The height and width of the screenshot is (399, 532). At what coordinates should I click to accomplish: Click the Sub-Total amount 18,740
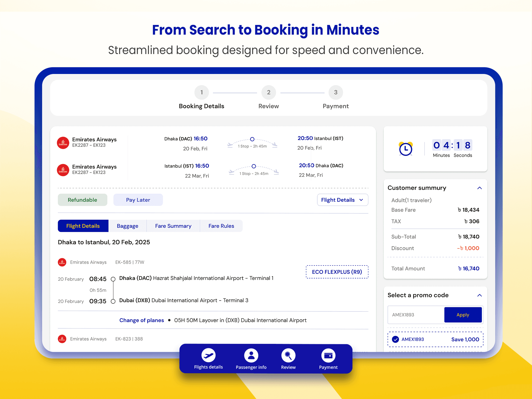[469, 237]
